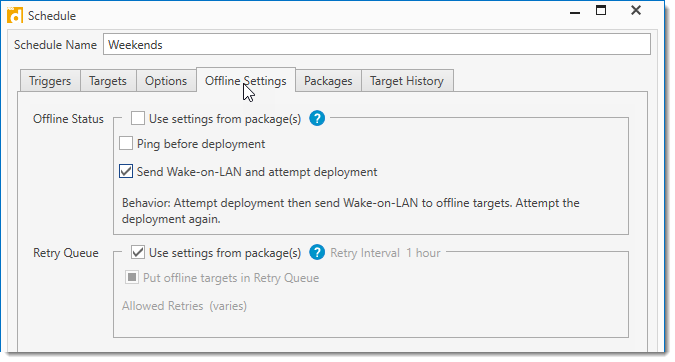This screenshot has height=362, width=675.
Task: Select the Options tab
Action: [166, 81]
